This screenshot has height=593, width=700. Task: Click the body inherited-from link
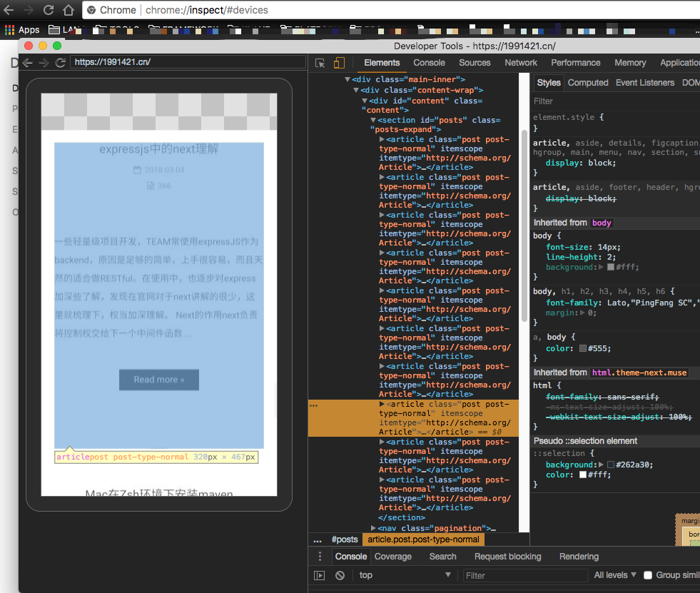tap(602, 223)
